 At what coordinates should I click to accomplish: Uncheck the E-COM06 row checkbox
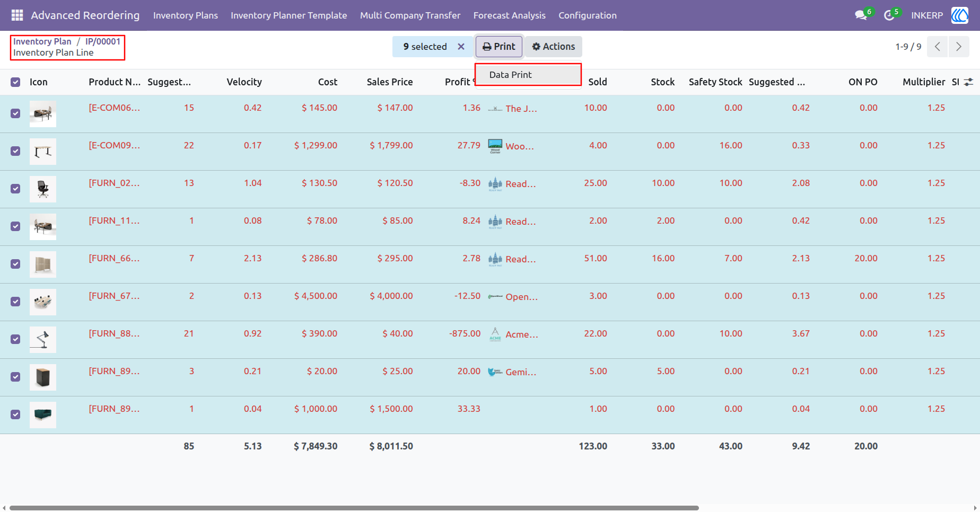tap(15, 113)
